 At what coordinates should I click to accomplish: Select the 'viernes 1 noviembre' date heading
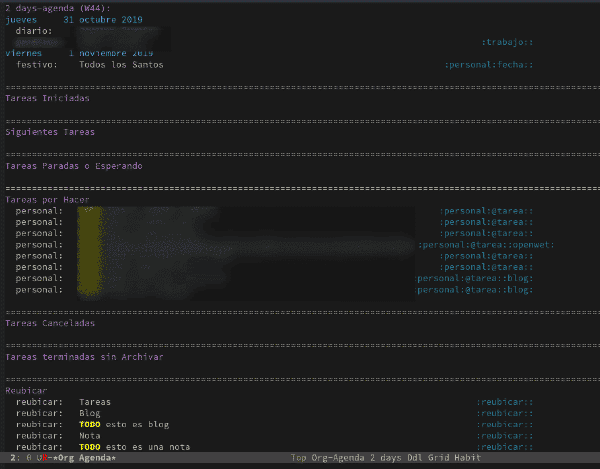point(79,53)
